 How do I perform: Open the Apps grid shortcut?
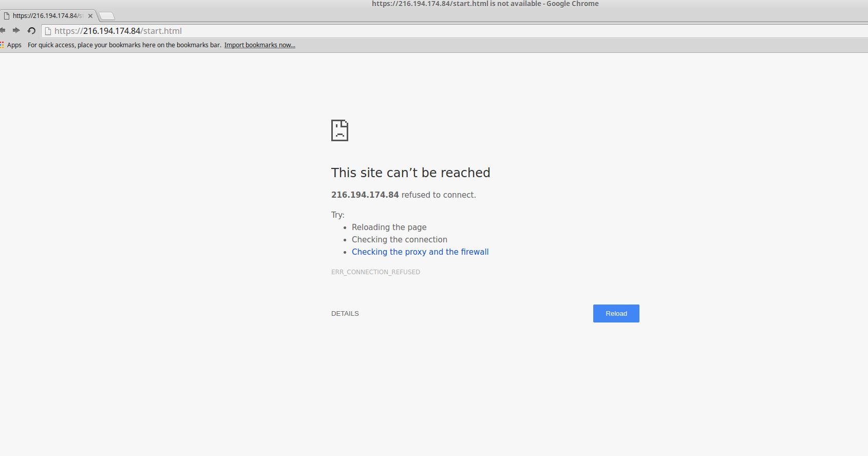pyautogui.click(x=11, y=45)
